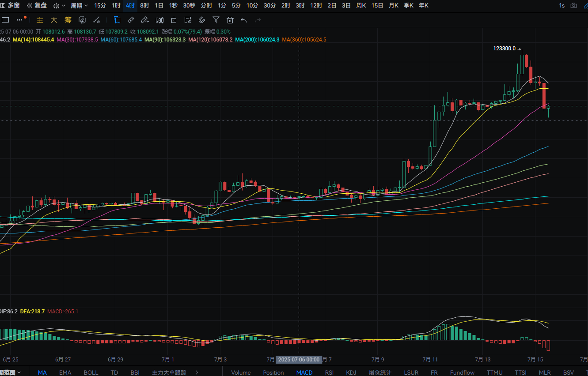Open the candlestick chart type dropdown
Viewport: 588px width, 376px height.
pos(59,5)
